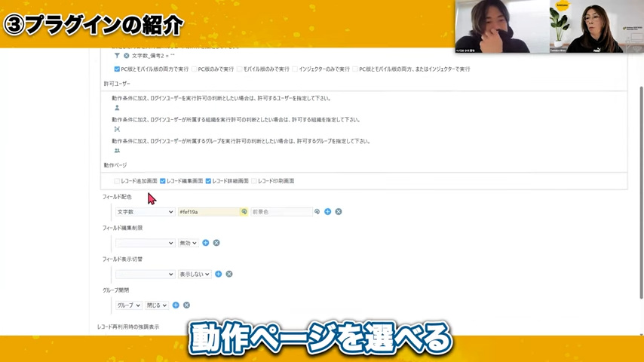This screenshot has width=644, height=362.
Task: Open the permitted organization picker icon
Action: [117, 129]
